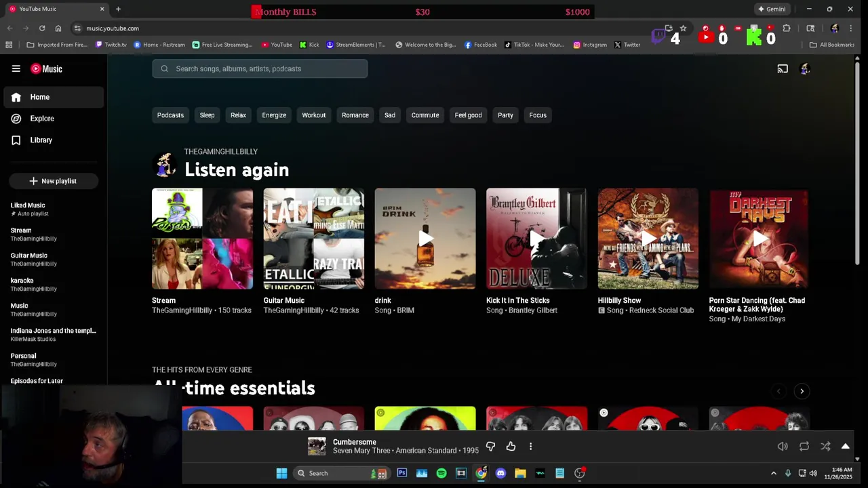Select the Sleep mood chip
The image size is (868, 488).
tap(207, 115)
